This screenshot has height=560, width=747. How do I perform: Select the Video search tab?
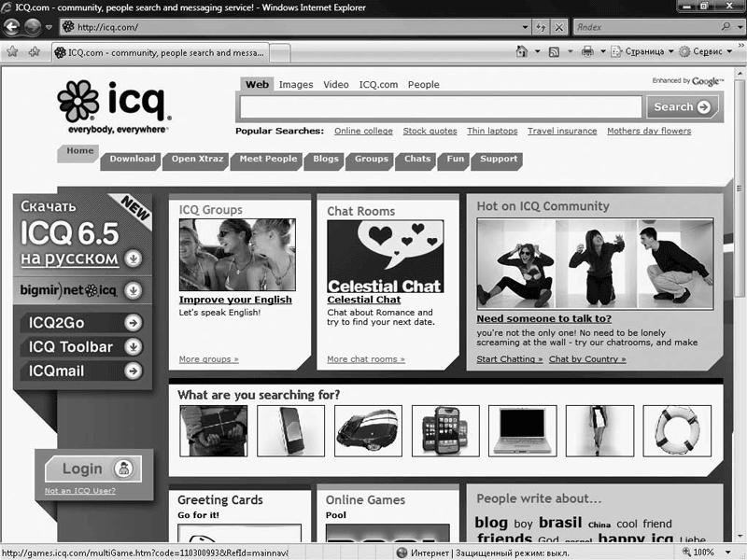coord(336,85)
